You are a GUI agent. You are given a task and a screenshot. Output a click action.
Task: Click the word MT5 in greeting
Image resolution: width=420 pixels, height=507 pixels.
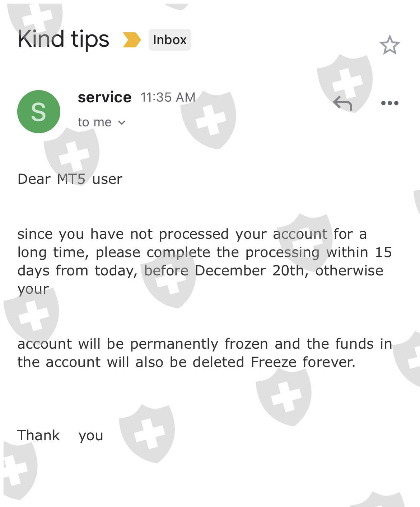pos(71,179)
